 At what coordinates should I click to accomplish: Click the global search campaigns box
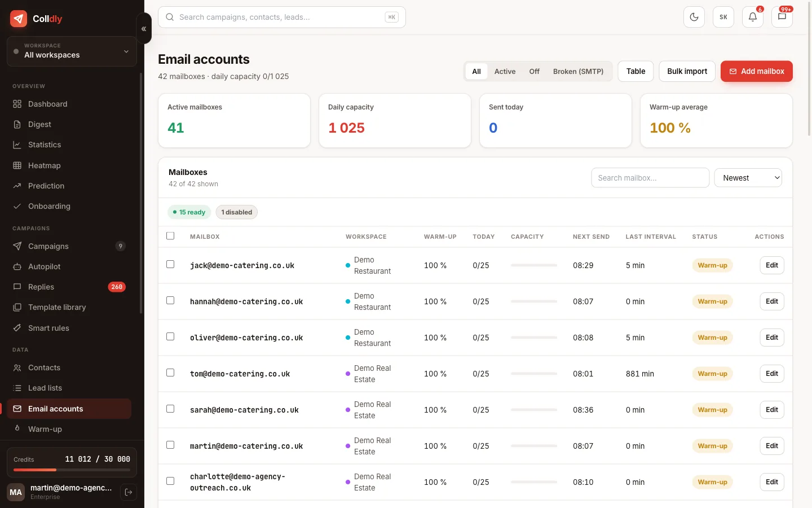[282, 17]
